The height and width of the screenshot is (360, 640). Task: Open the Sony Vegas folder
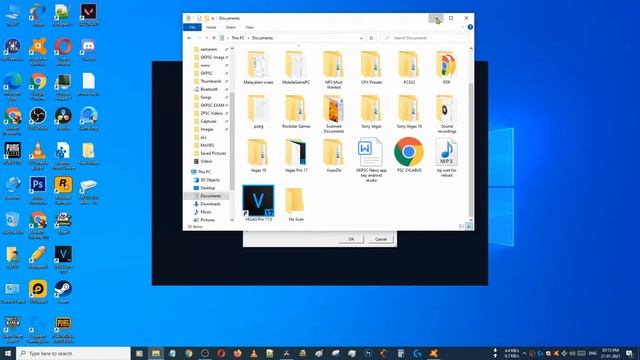click(x=371, y=112)
